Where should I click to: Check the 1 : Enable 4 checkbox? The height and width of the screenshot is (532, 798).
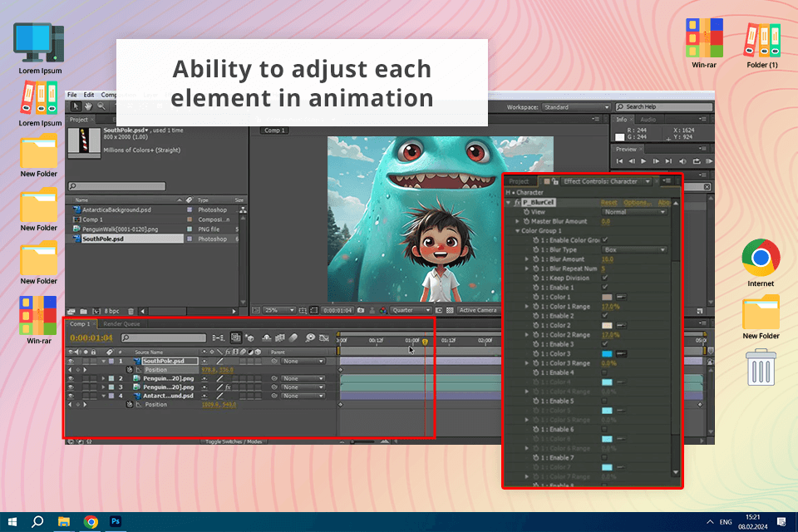(605, 372)
